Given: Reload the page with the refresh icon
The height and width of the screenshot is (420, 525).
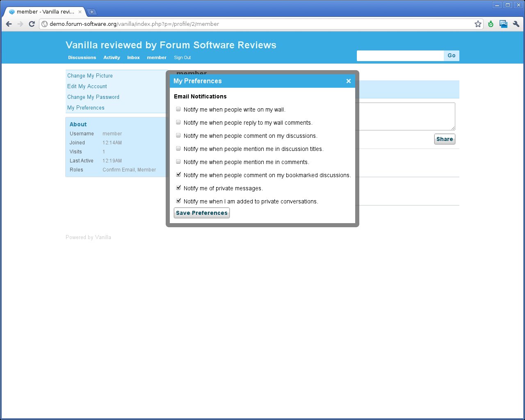Looking at the screenshot, I should [32, 24].
